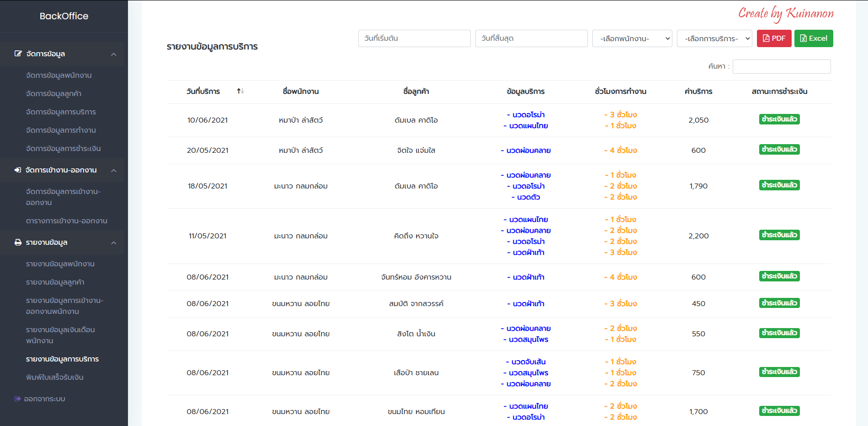Screen dimensions: 868x426
Task: Click ชำระเงินแล้ว badge on the 10/06/2021 row
Action: tap(779, 119)
